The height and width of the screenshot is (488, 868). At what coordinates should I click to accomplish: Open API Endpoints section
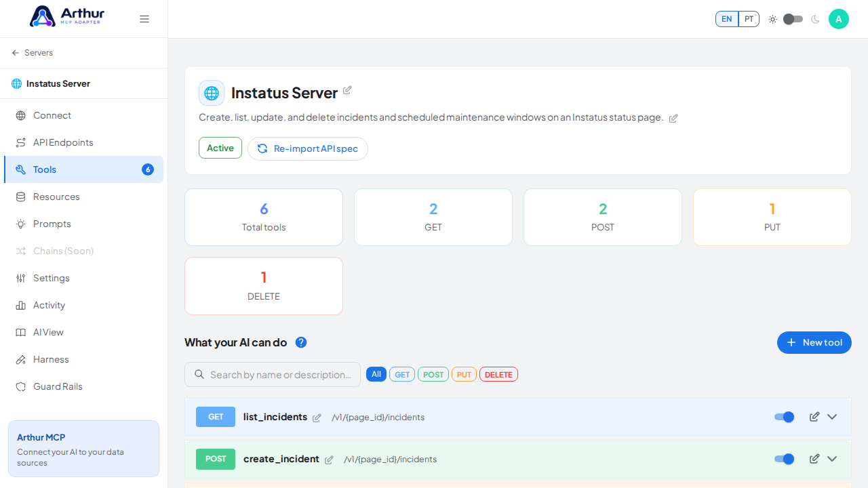tap(83, 142)
